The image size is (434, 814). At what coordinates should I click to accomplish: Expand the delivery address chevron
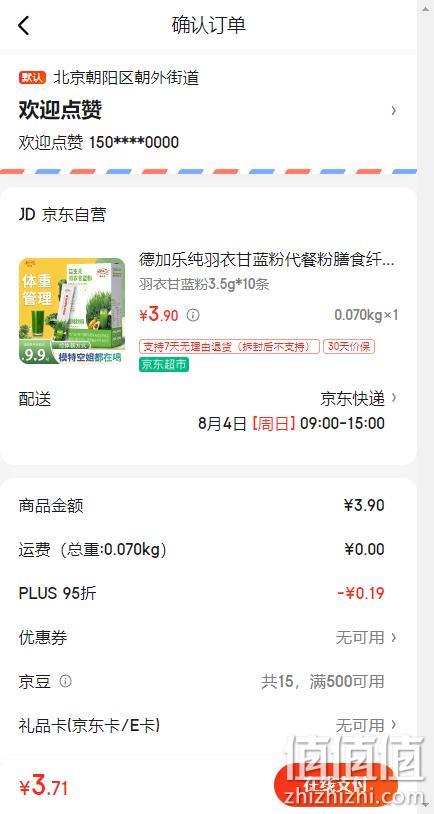[394, 110]
